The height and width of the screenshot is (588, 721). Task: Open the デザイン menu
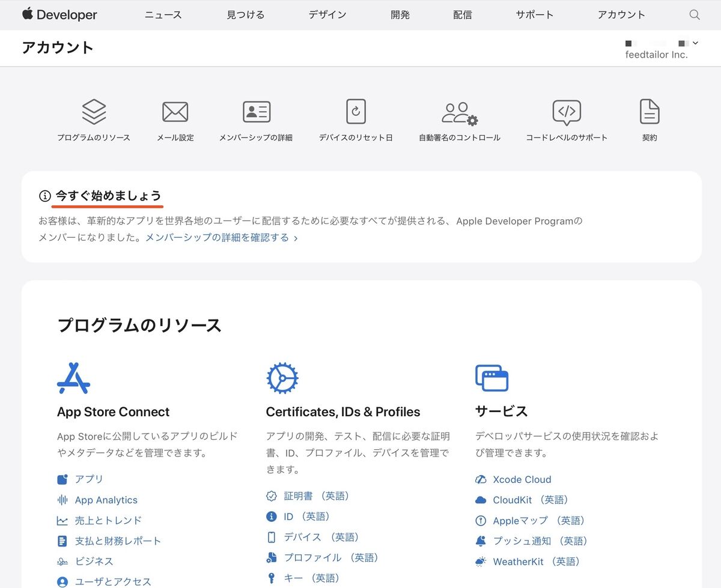point(327,15)
